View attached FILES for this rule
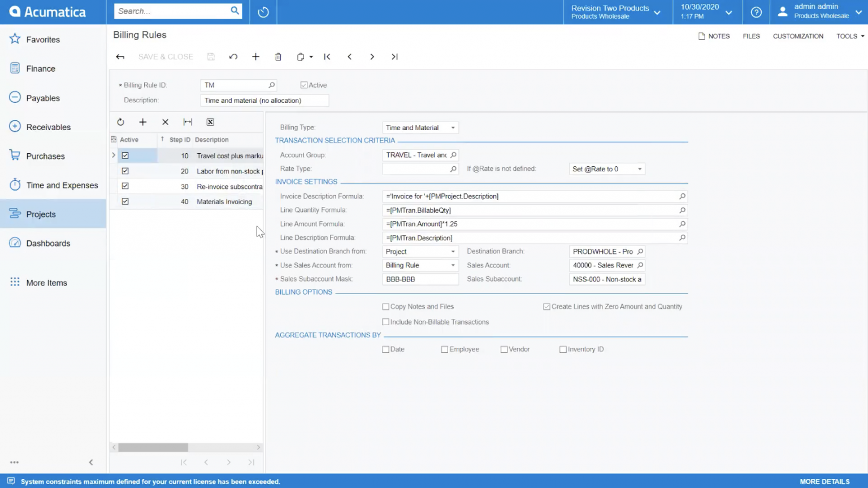 751,36
